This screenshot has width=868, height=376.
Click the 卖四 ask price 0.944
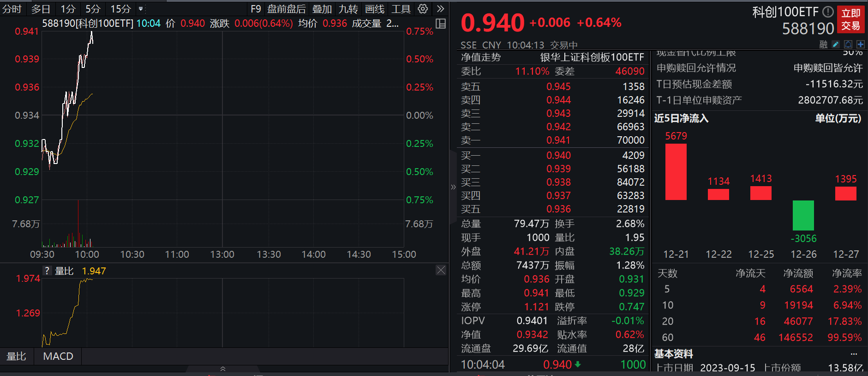coord(558,100)
